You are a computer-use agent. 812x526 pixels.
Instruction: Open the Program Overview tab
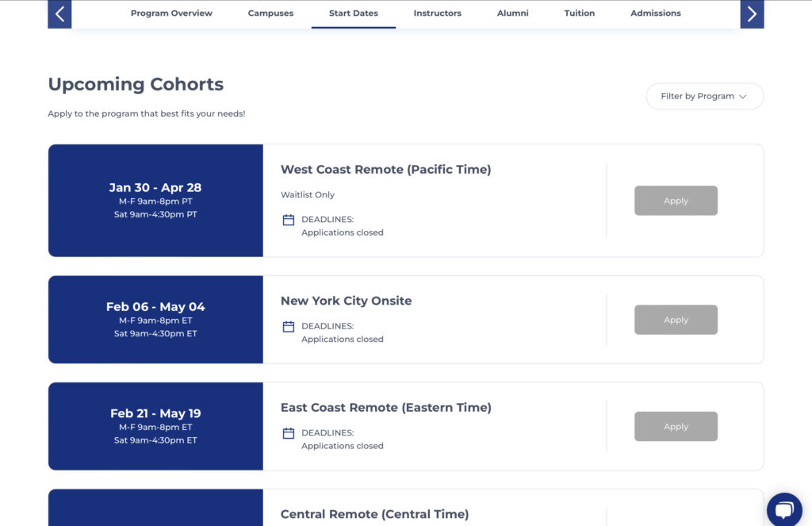(x=171, y=13)
